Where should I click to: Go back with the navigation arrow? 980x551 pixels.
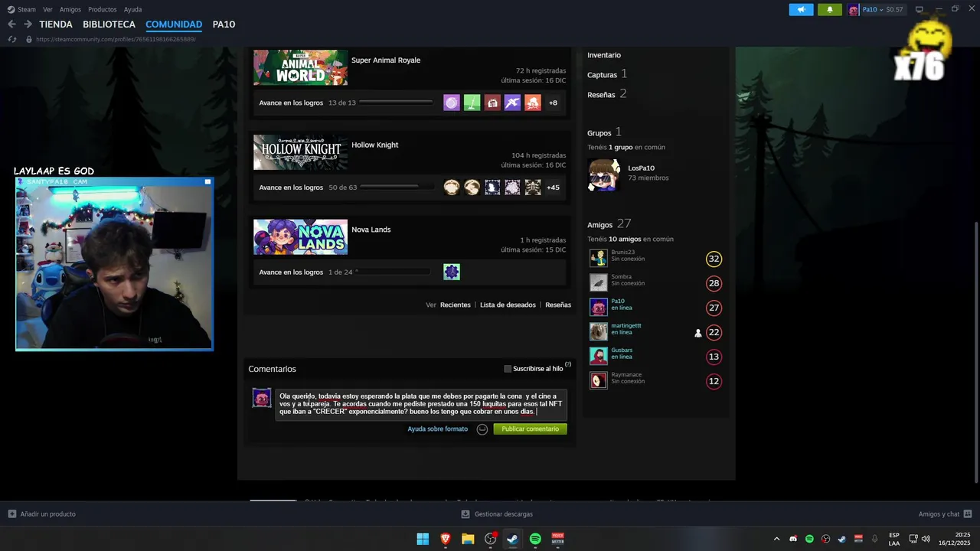pyautogui.click(x=11, y=24)
